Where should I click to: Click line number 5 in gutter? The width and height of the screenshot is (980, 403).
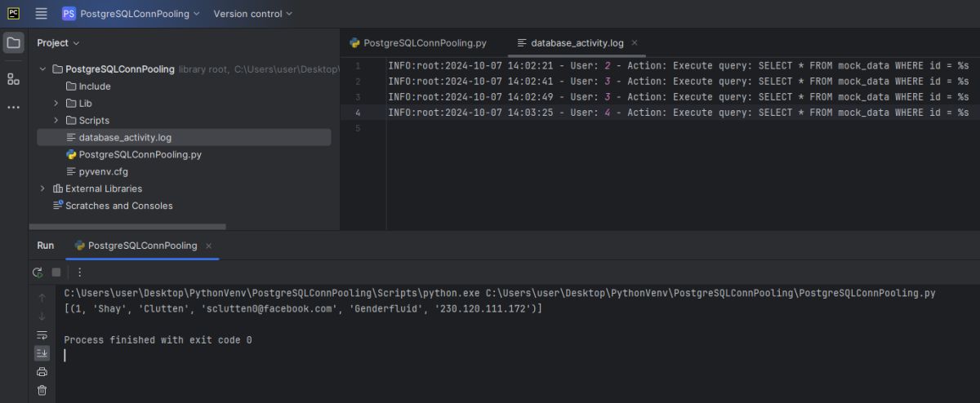click(358, 129)
